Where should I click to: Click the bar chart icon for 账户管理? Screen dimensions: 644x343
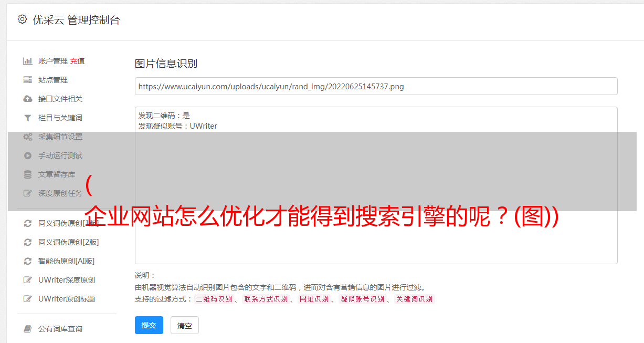28,61
